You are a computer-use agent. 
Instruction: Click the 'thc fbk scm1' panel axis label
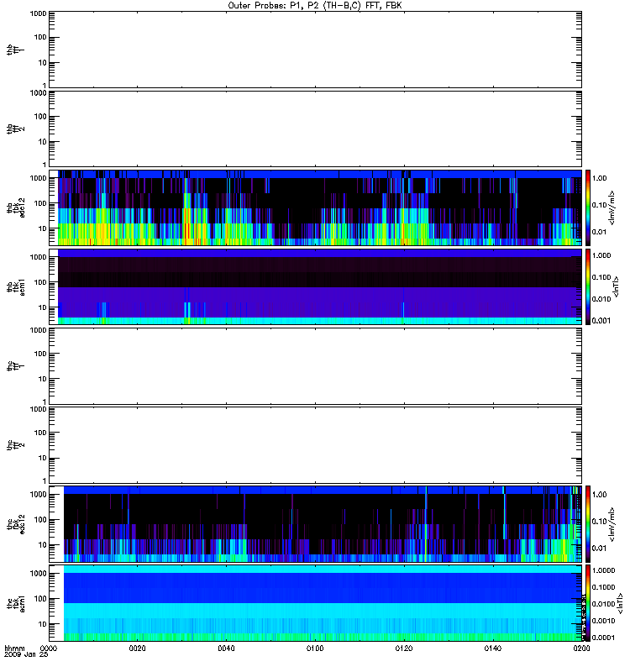(x=15, y=603)
